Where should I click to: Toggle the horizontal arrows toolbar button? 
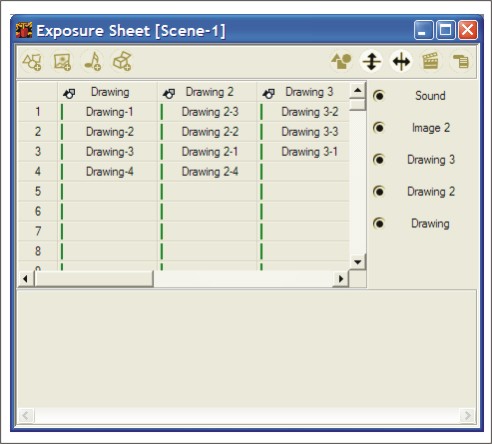pos(401,62)
